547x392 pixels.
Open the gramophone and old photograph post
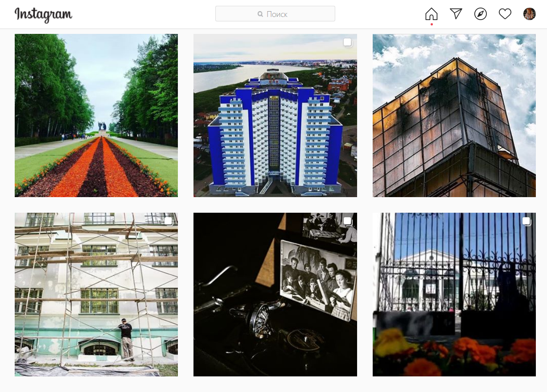(275, 294)
